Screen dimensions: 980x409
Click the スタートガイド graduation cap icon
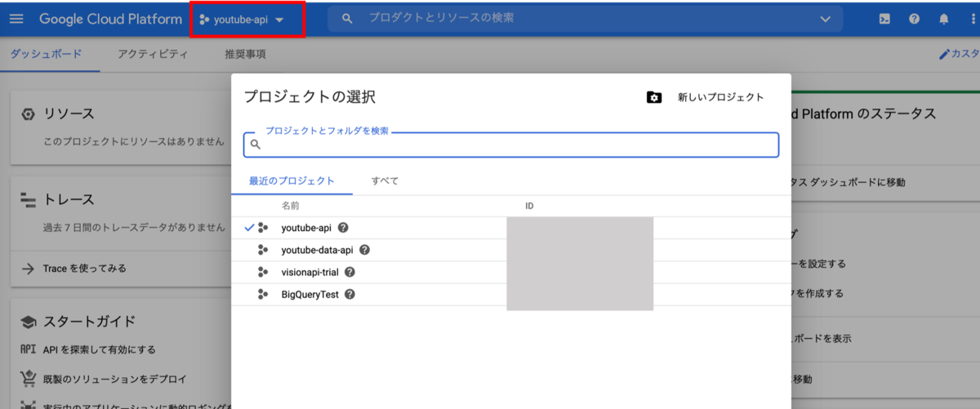click(x=28, y=322)
